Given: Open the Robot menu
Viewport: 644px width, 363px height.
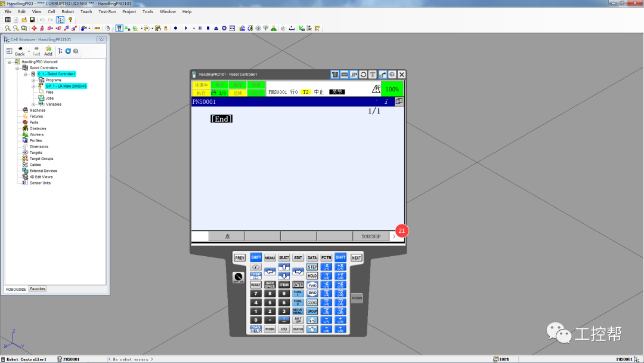Looking at the screenshot, I should [68, 11].
